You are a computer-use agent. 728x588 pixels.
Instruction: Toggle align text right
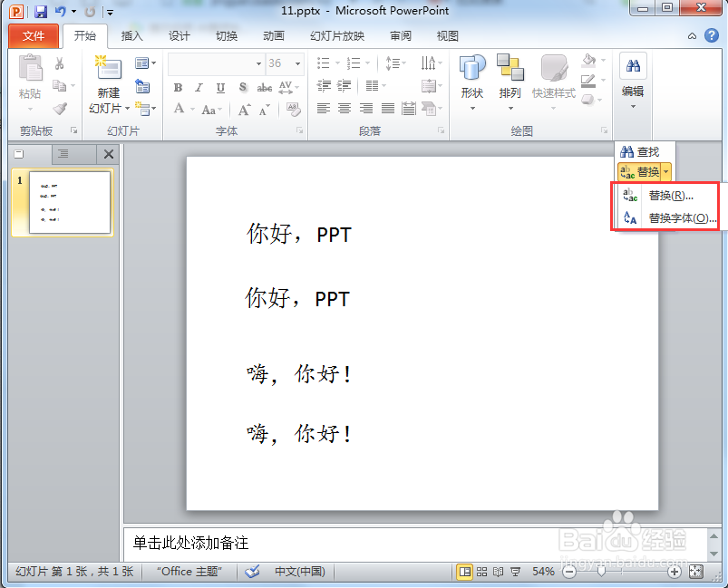pyautogui.click(x=366, y=109)
